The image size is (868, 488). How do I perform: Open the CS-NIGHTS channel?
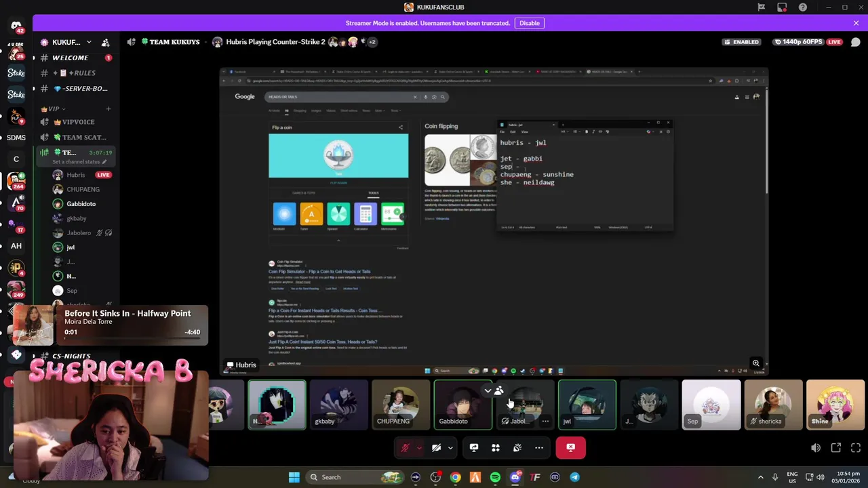coord(75,356)
